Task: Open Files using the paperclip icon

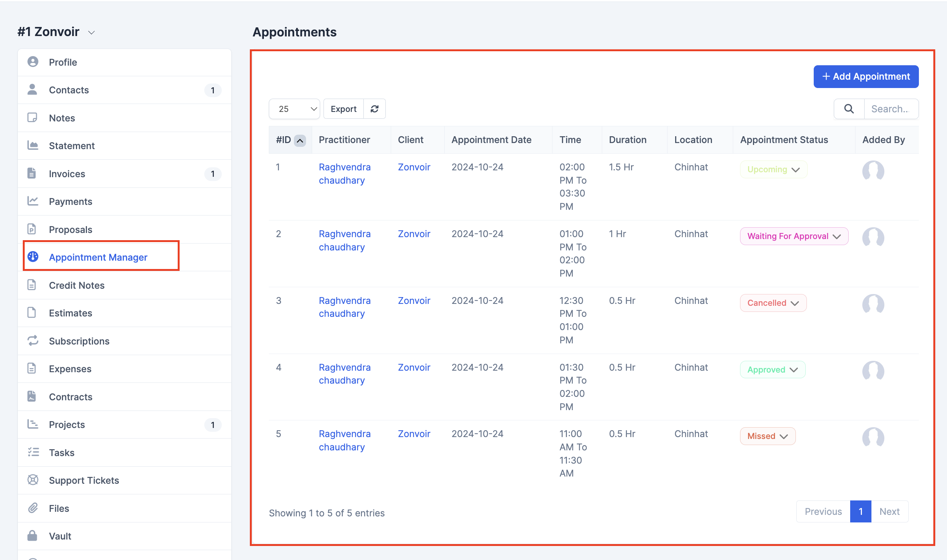Action: tap(33, 508)
